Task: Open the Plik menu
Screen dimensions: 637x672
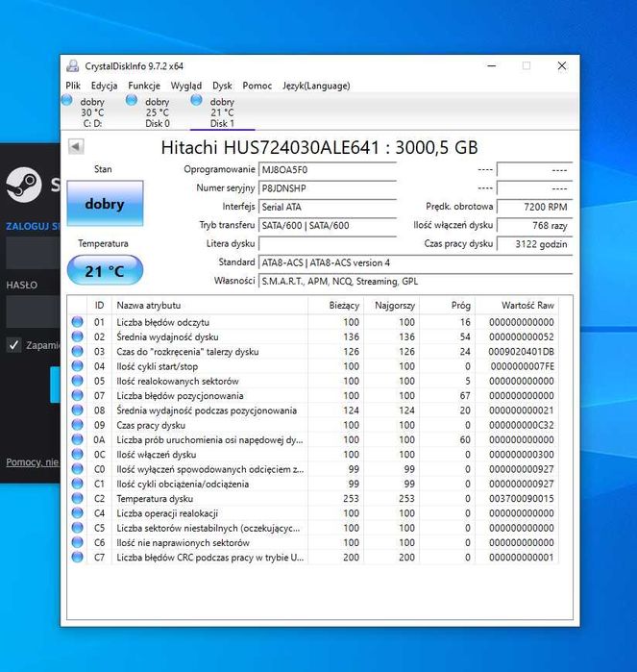Action: click(73, 86)
